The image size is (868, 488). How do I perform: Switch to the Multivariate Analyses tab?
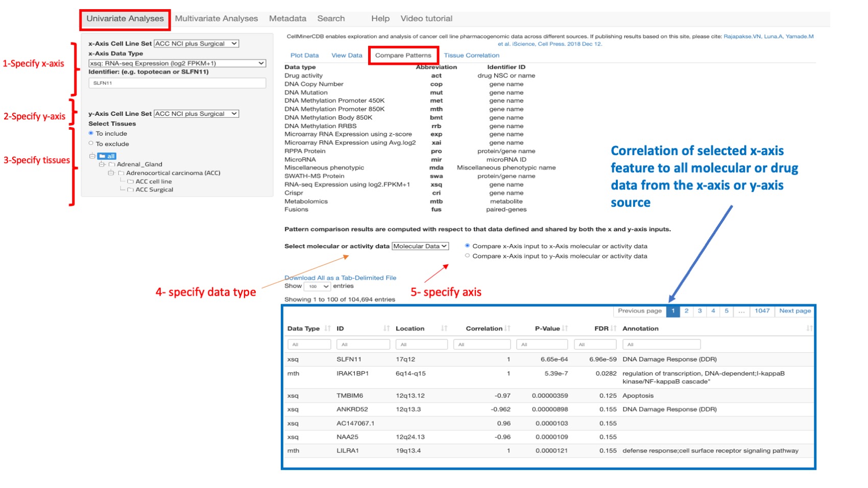pos(216,18)
